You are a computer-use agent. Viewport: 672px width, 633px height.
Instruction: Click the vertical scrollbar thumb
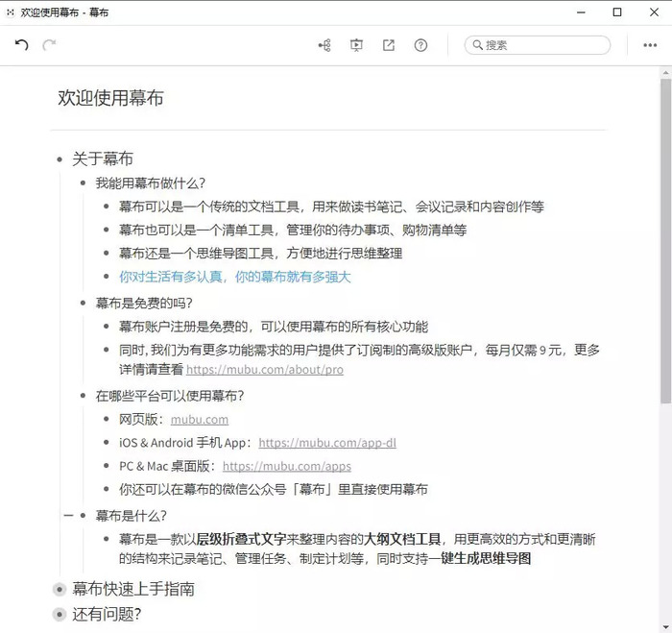(665, 240)
